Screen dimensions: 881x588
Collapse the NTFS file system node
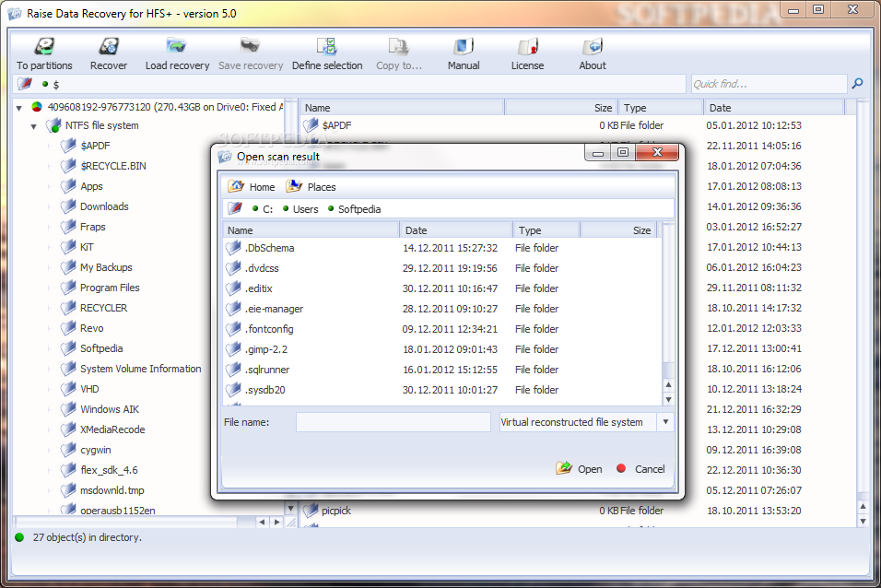[34, 126]
